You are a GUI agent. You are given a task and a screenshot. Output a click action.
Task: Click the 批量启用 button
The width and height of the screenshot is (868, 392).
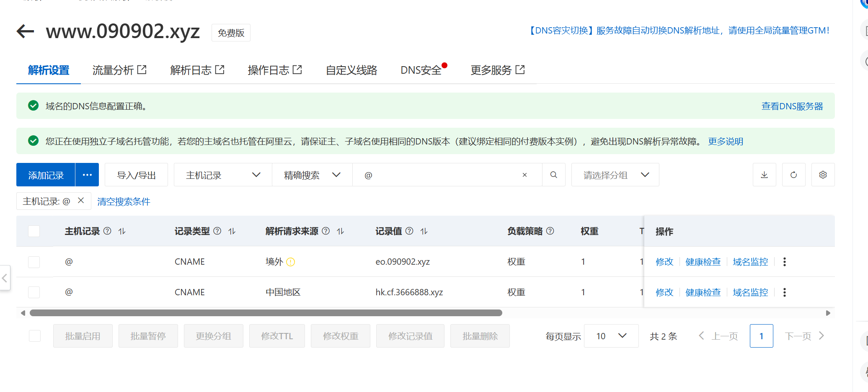point(83,336)
